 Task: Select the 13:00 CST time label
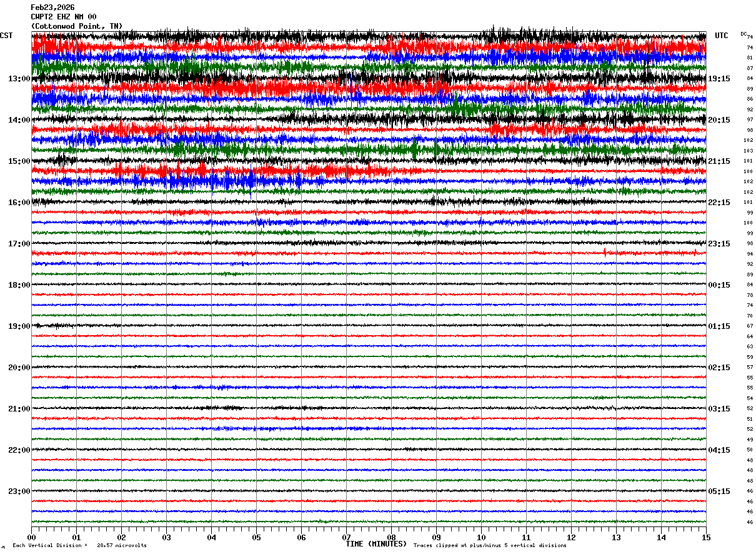(19, 79)
